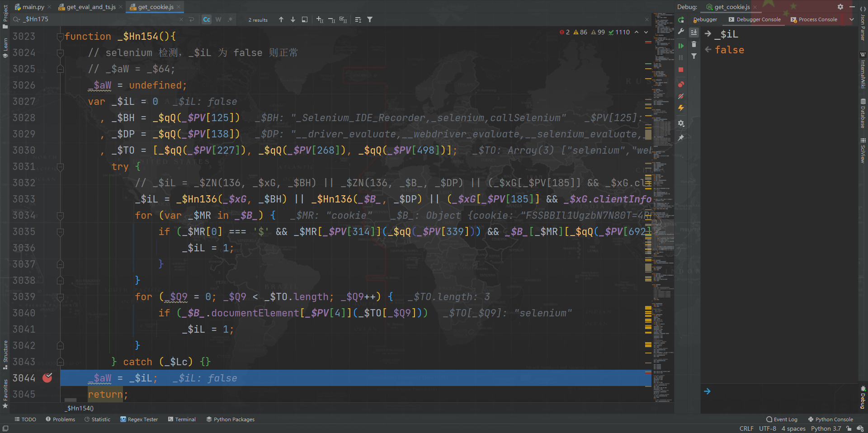Open search filter options
Image resolution: width=868 pixels, height=433 pixels.
[x=370, y=19]
